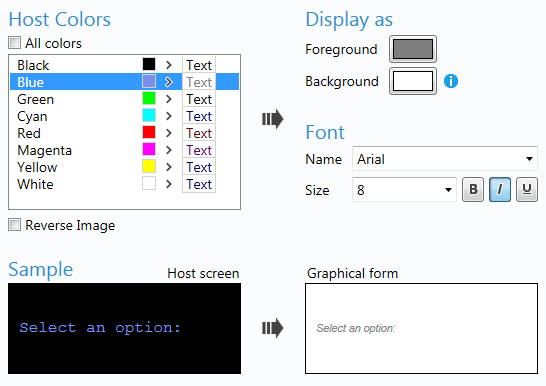This screenshot has height=386, width=546.
Task: Select the Cyan host color row
Action: point(124,116)
